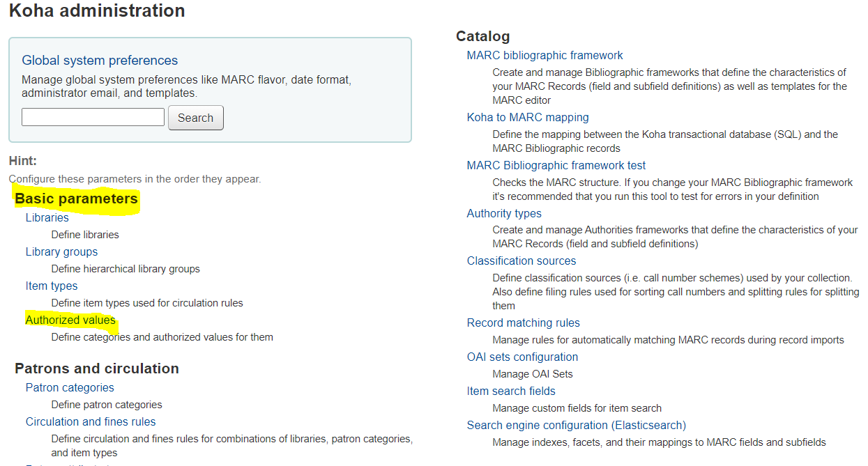Viewport: 868px width, 466px height.
Task: Open Authorized values
Action: 70,320
